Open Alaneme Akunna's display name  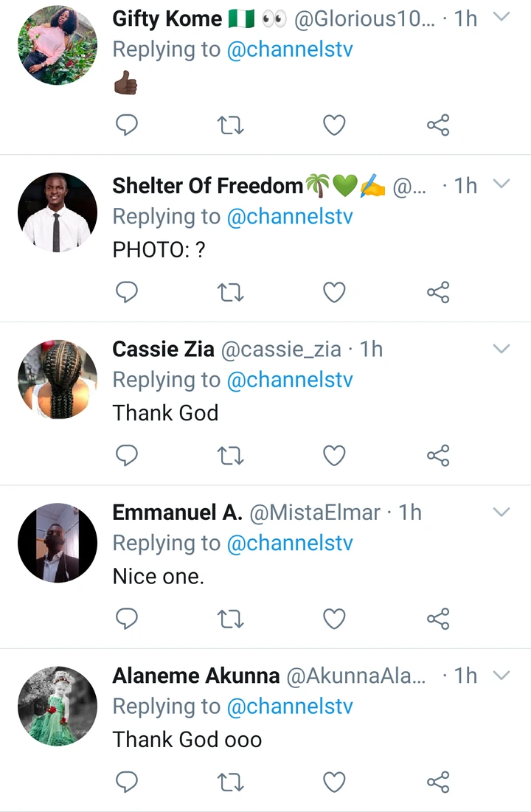(x=195, y=676)
